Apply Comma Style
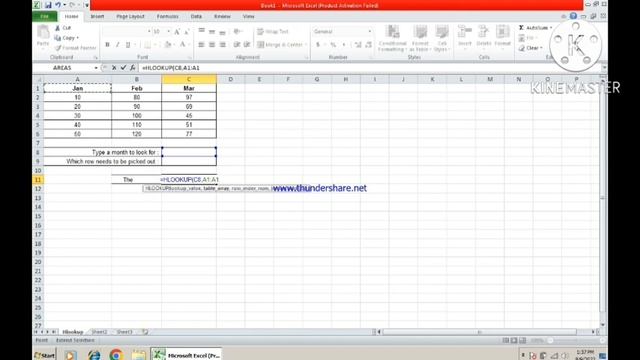Screen dimensions: 640x360 coord(344,44)
